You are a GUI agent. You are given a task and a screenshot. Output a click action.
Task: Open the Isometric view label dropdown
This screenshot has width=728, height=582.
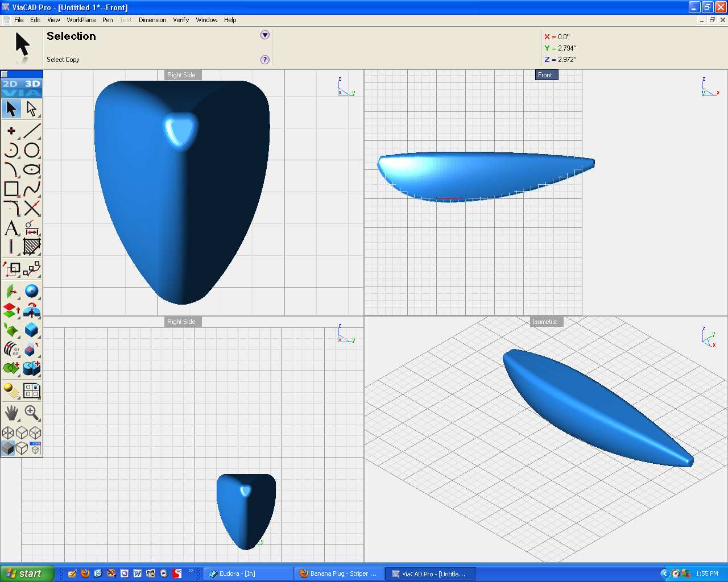click(x=545, y=322)
